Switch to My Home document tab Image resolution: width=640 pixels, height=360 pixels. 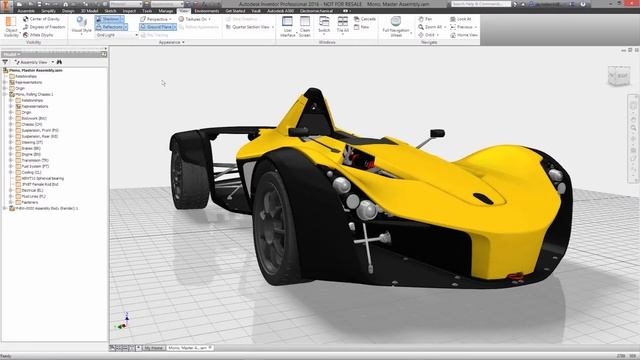[153, 348]
